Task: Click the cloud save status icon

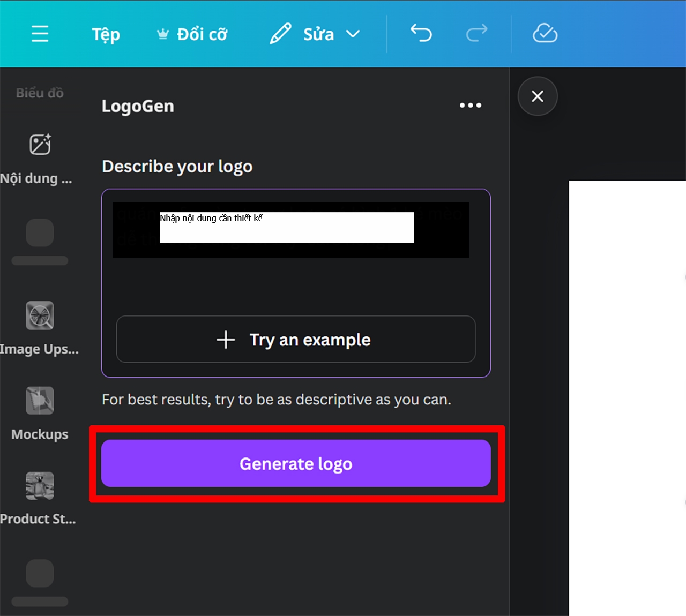Action: click(545, 33)
